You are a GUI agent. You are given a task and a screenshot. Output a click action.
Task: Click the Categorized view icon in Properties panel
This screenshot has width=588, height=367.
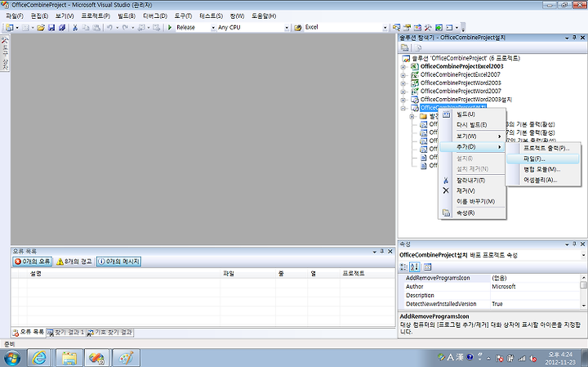[403, 266]
